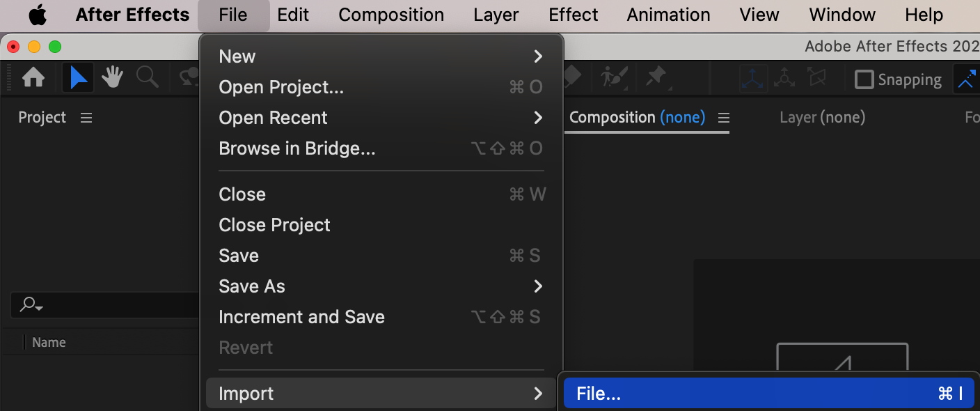This screenshot has width=980, height=411.
Task: Open the Composition panel hamburger menu
Action: (x=723, y=118)
